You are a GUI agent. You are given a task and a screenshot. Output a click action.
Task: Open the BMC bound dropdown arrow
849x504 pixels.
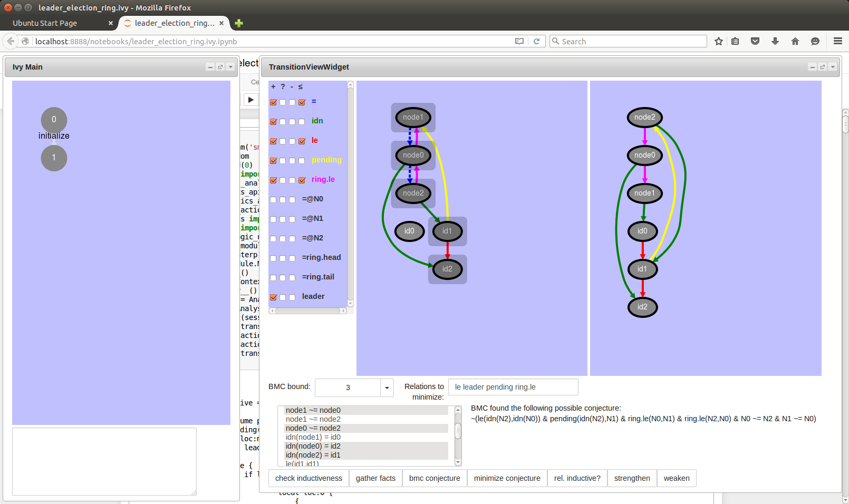point(387,387)
